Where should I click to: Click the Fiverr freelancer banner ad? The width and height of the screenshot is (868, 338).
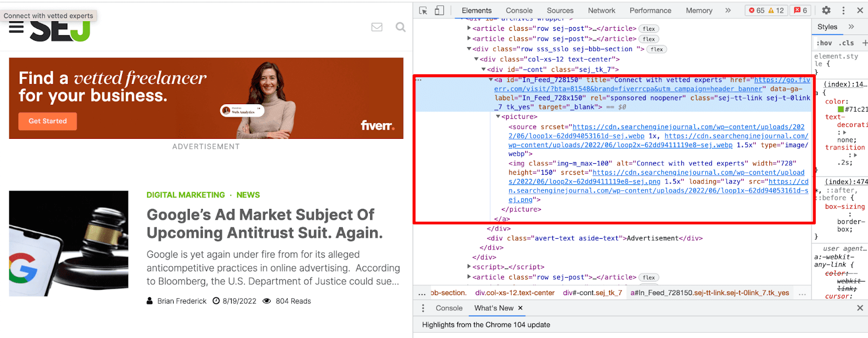tap(206, 98)
